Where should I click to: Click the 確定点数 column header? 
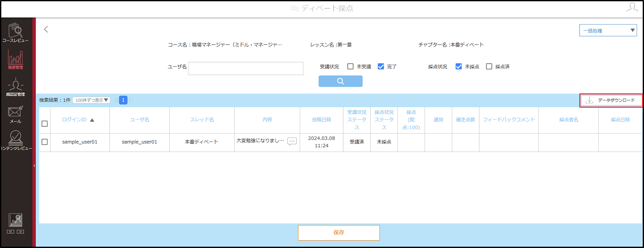[465, 120]
